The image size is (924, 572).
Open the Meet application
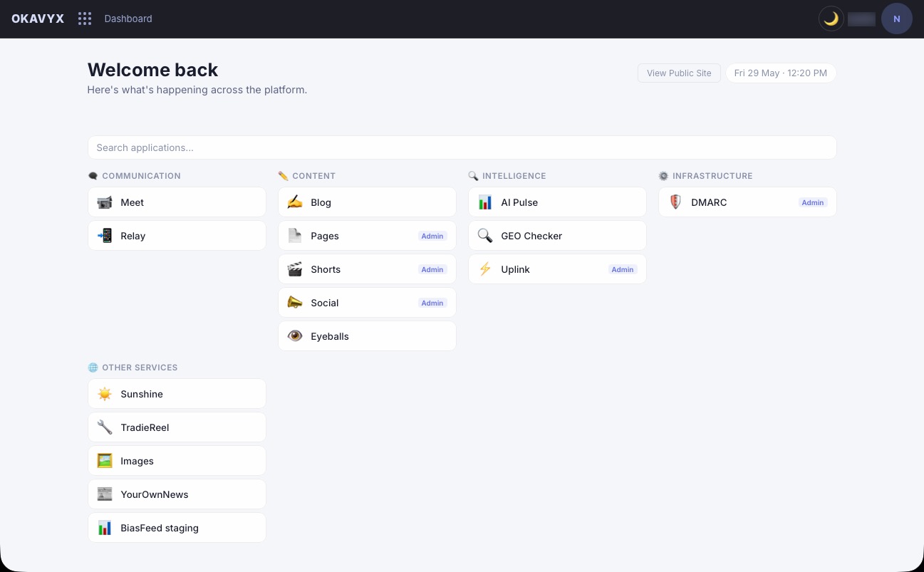[177, 202]
